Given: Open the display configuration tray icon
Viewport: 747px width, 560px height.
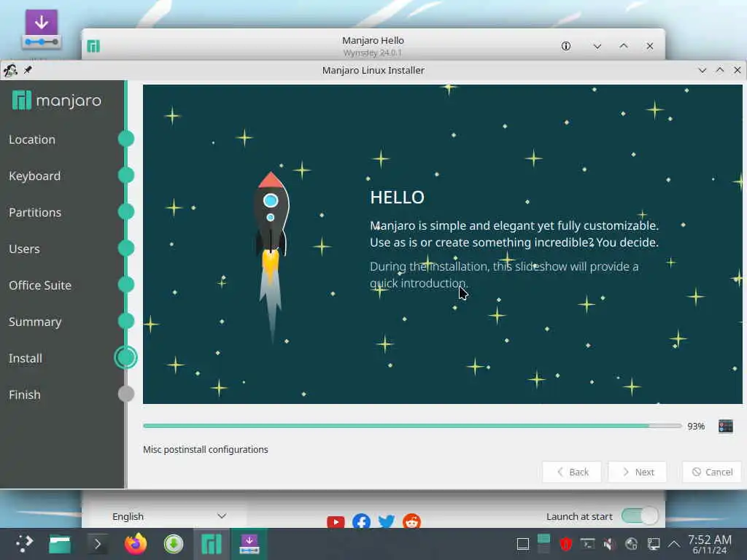Looking at the screenshot, I should pos(654,544).
